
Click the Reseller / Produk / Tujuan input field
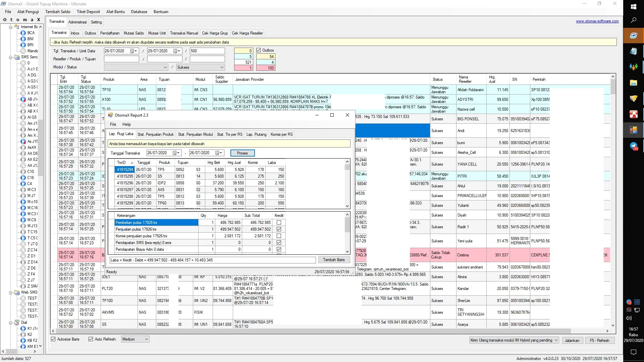tap(121, 59)
